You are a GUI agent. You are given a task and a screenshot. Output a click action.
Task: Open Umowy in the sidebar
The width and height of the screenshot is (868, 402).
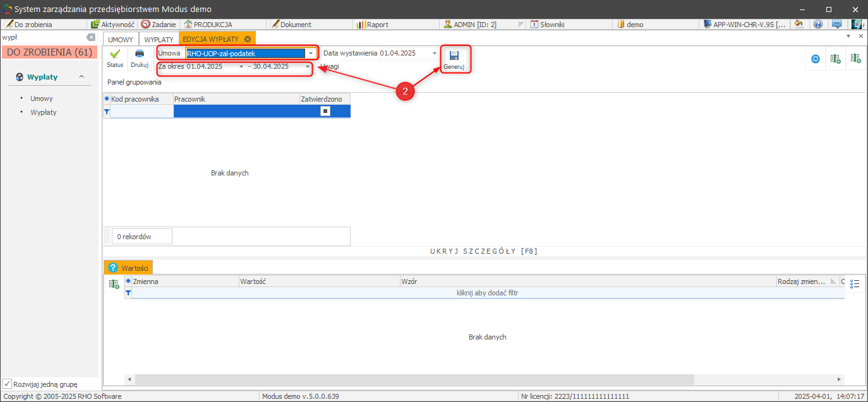42,98
